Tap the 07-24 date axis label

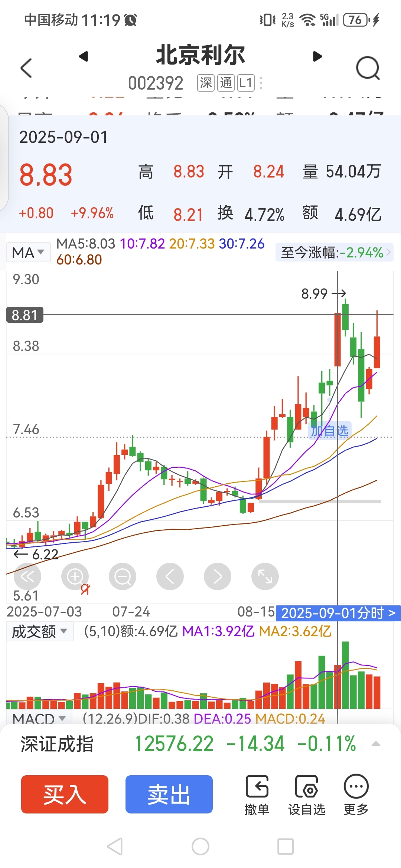point(131,612)
